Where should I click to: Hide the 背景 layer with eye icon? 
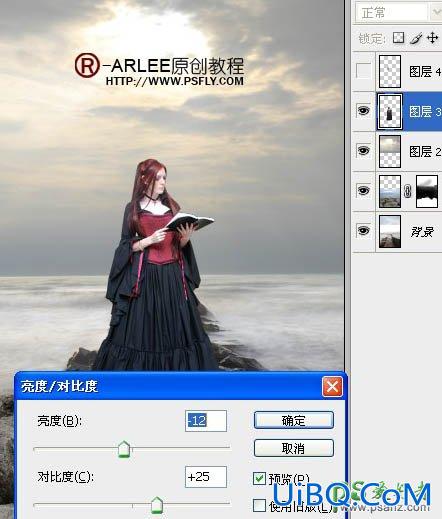coord(363,231)
